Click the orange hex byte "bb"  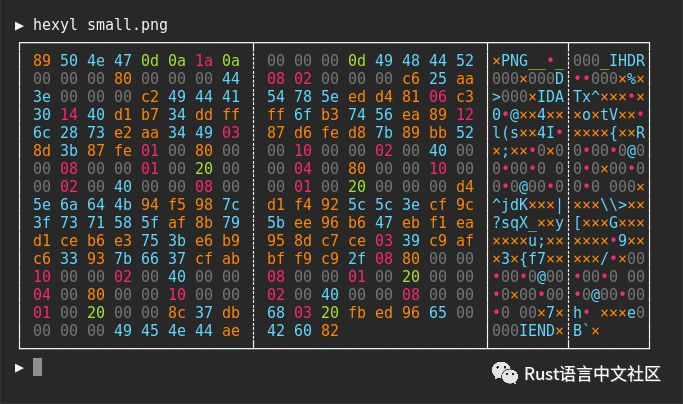438,132
